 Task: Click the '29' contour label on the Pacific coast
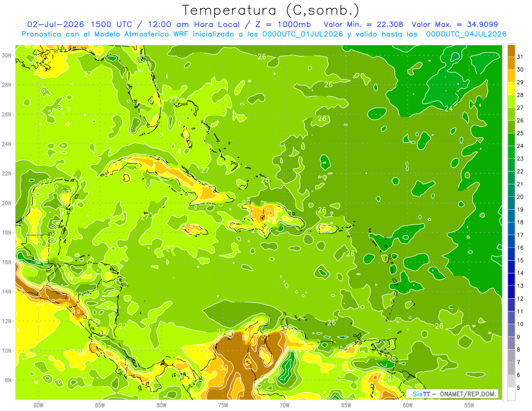(x=40, y=302)
